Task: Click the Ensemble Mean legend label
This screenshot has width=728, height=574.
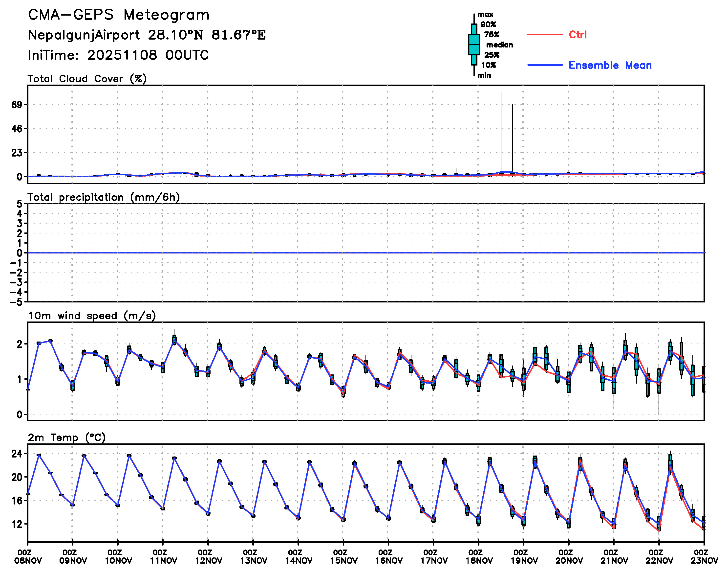Action: (x=610, y=65)
